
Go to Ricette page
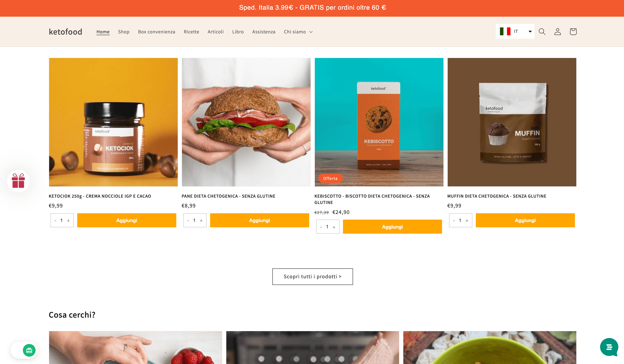coord(191,32)
